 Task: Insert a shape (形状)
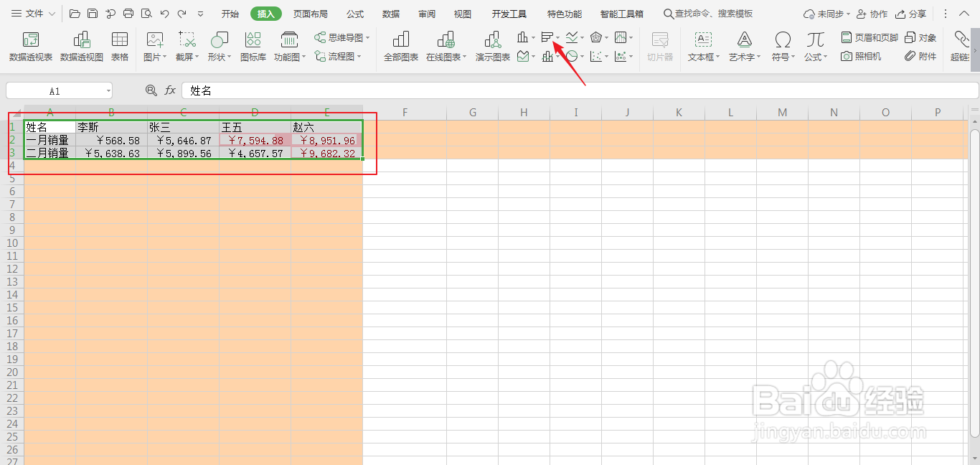point(219,46)
